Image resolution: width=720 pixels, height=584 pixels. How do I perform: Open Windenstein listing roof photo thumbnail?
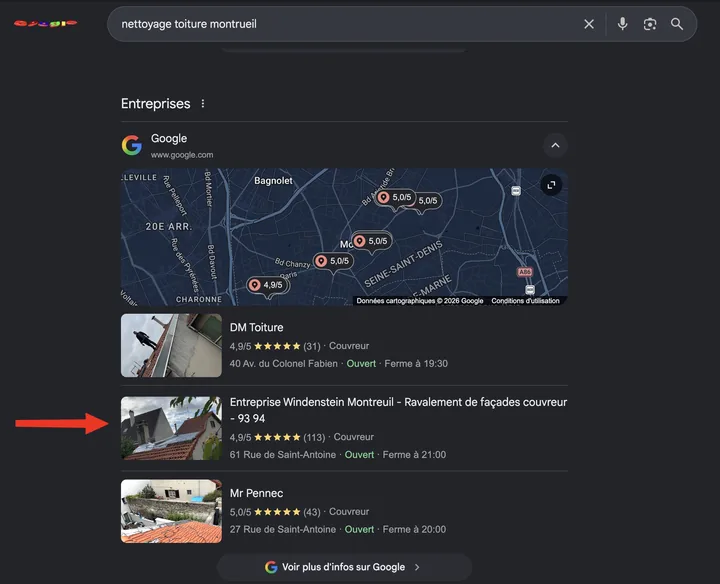(x=171, y=428)
